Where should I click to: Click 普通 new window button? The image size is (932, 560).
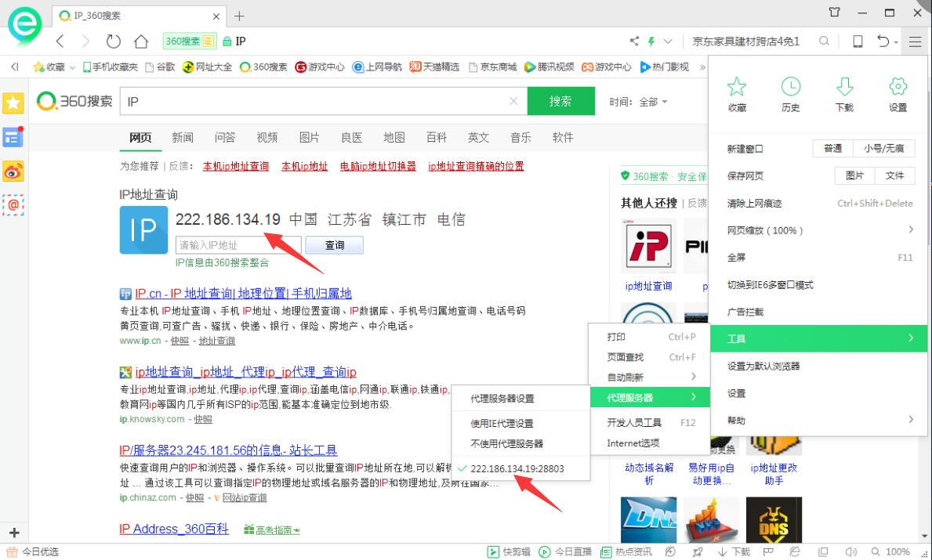[832, 149]
